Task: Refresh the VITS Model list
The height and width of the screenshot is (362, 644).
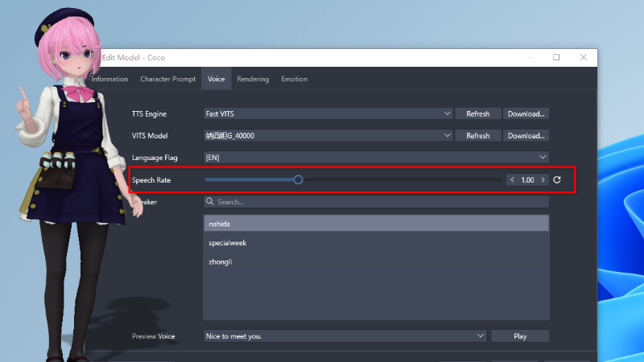Action: pyautogui.click(x=477, y=135)
